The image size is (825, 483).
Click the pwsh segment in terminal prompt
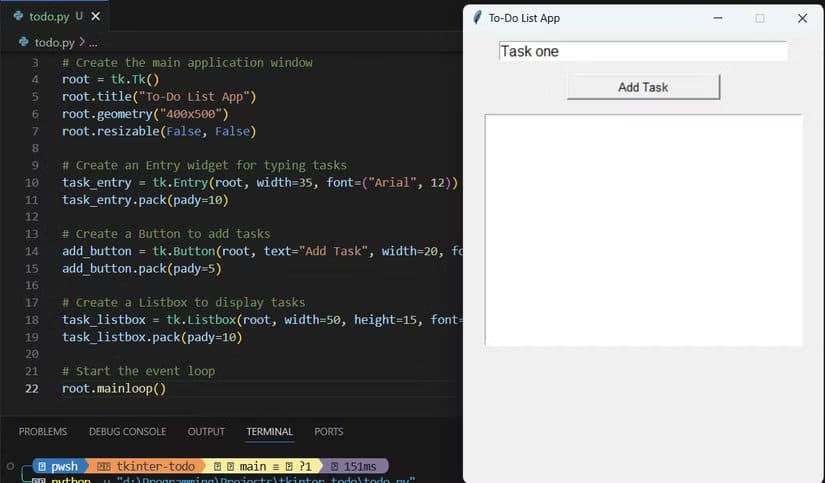point(58,466)
